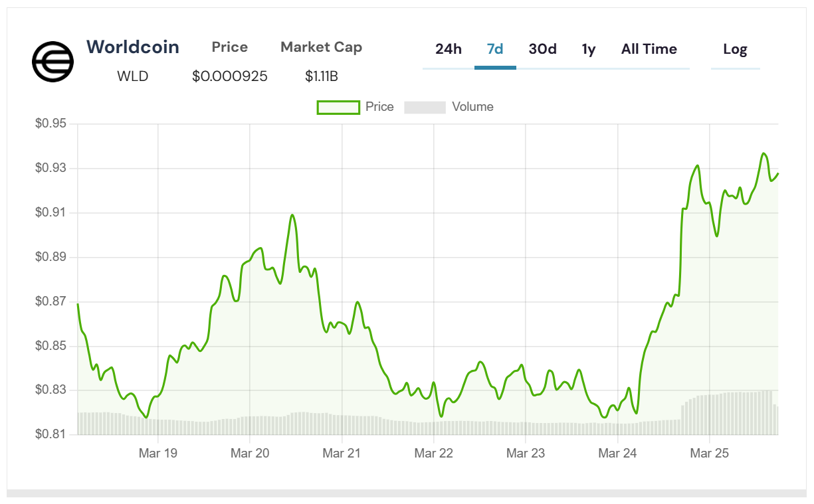The height and width of the screenshot is (504, 814).
Task: Click the $0.85 y-axis label
Action: (x=51, y=346)
